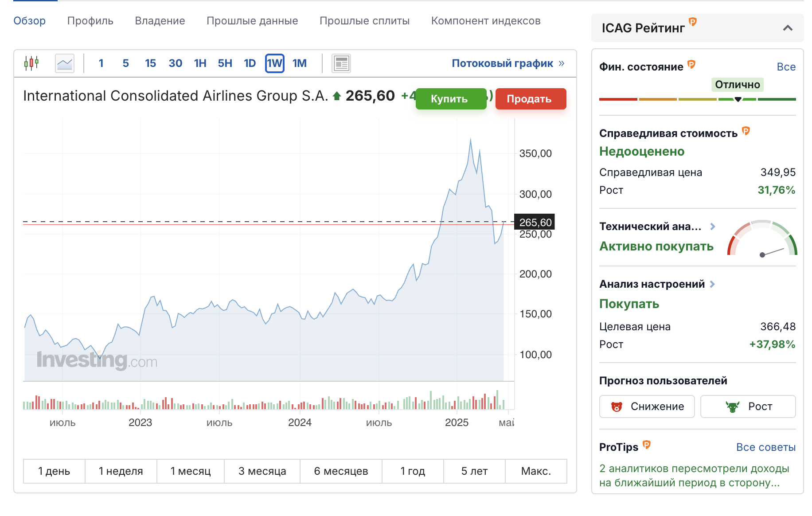Click the Покупать sentiment result

629,304
